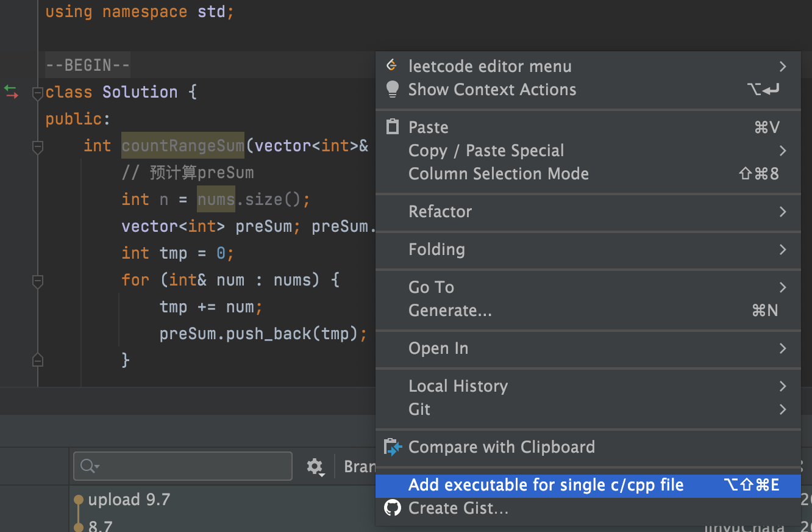This screenshot has height=532, width=812.
Task: Click the leetcode editor menu icon
Action: pos(393,65)
